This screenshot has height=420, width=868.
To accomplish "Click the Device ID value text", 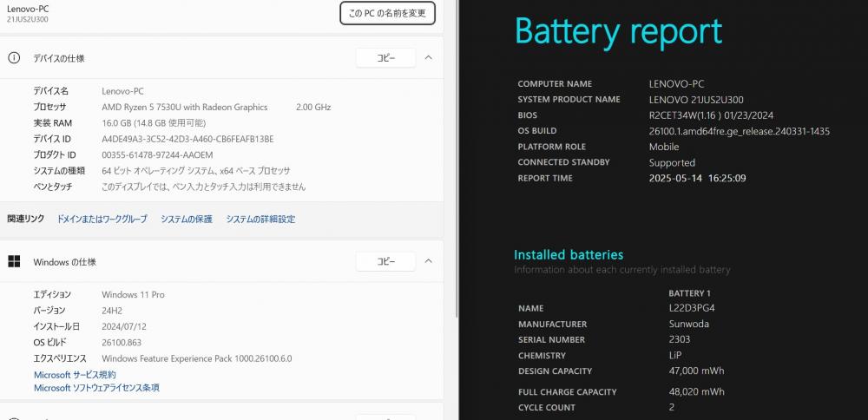I will pos(187,139).
